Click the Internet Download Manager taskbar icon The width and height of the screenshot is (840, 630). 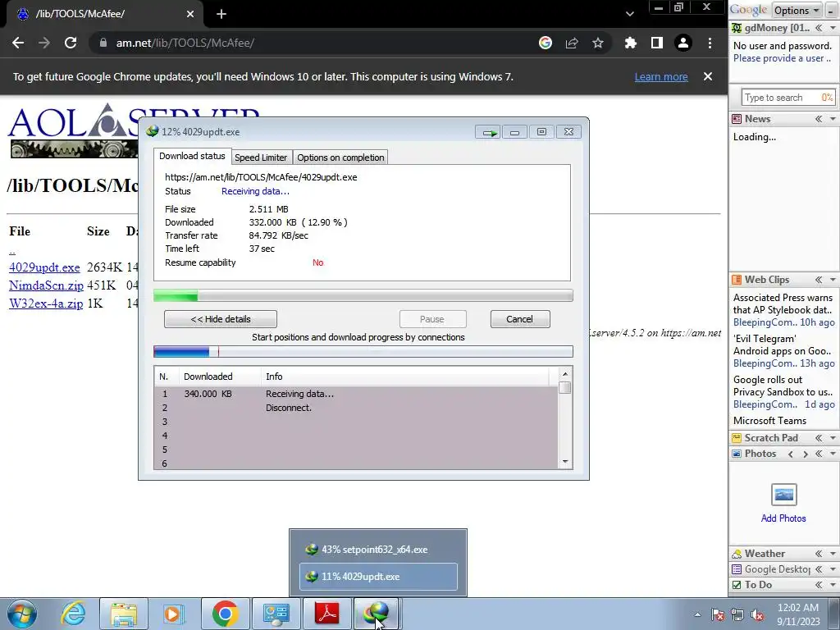pyautogui.click(x=377, y=614)
